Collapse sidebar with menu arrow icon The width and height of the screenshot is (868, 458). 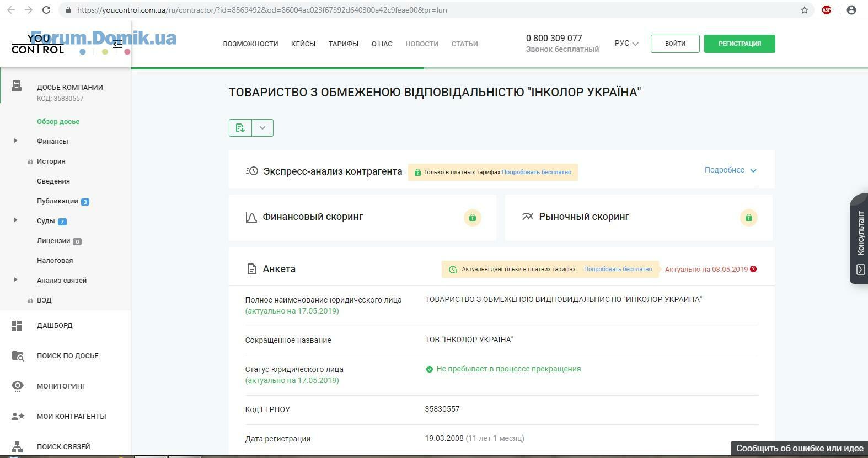[x=117, y=44]
